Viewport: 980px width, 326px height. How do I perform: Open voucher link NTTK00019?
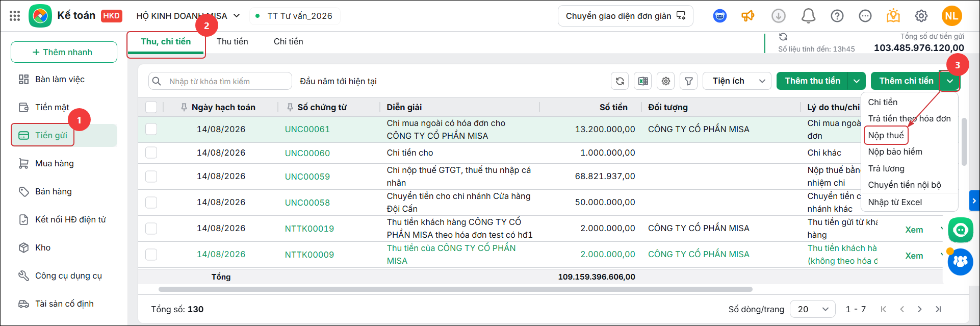point(309,229)
